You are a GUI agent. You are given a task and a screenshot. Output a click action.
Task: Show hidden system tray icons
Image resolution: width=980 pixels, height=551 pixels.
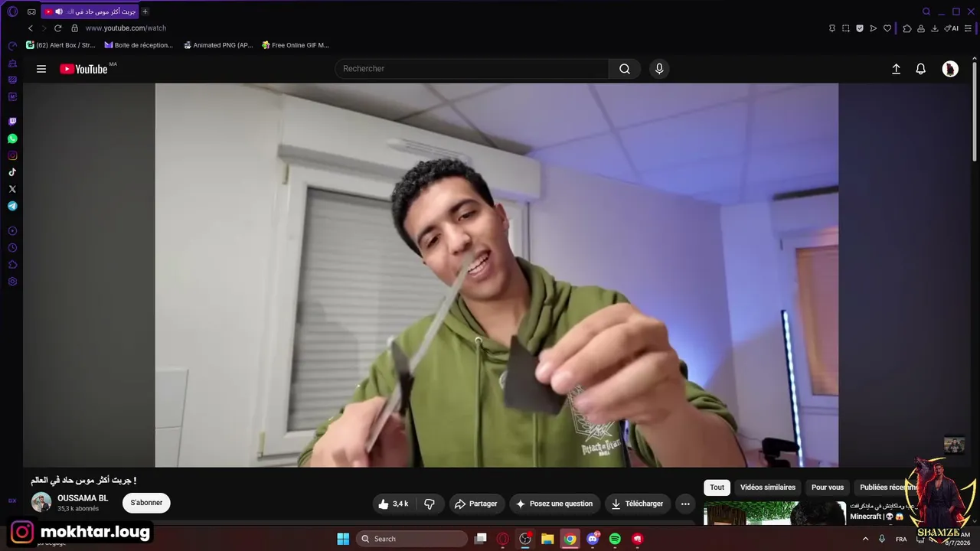[866, 539]
